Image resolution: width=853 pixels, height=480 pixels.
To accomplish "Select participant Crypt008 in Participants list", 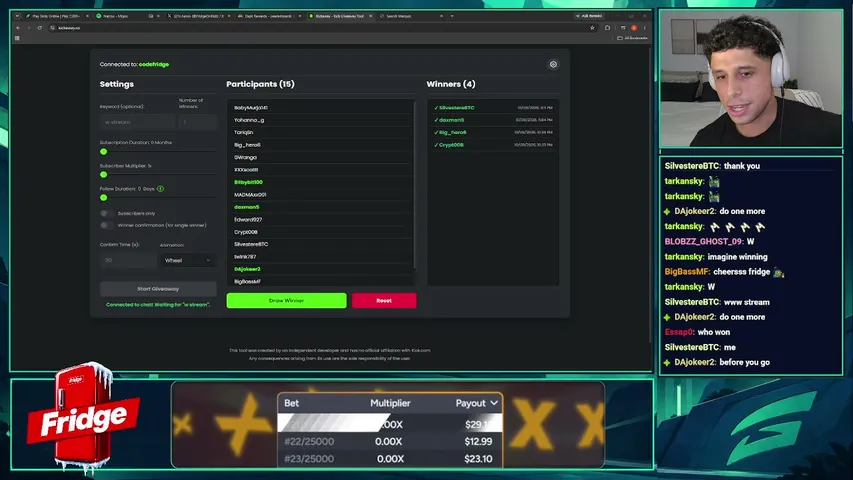I will (319, 232).
